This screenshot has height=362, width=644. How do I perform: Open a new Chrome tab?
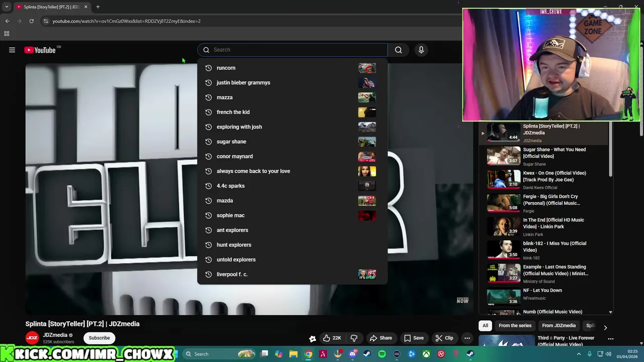pyautogui.click(x=98, y=7)
